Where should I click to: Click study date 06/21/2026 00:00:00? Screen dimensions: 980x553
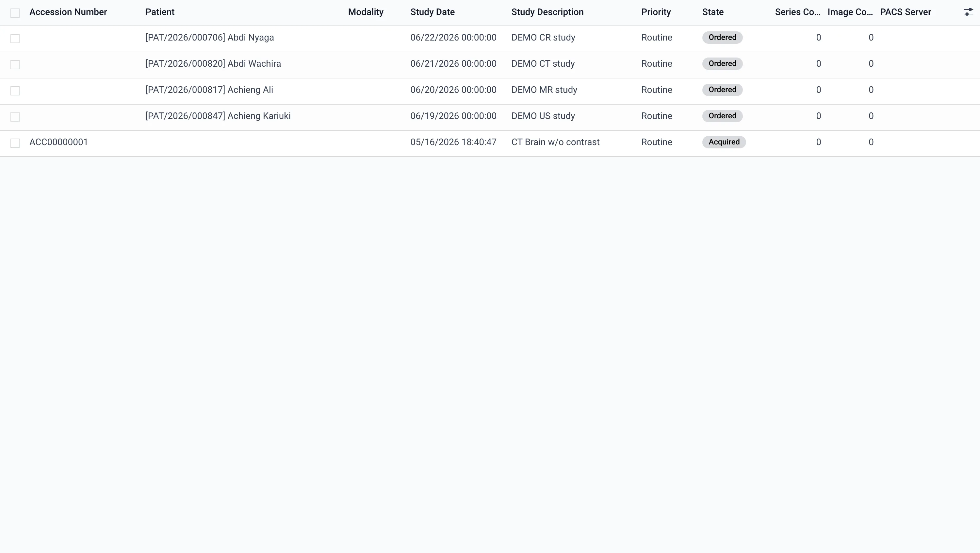[453, 64]
